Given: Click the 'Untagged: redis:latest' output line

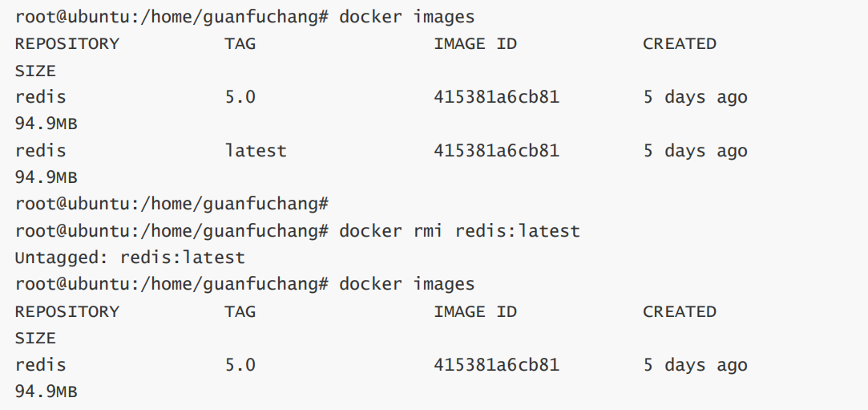Looking at the screenshot, I should tap(130, 258).
